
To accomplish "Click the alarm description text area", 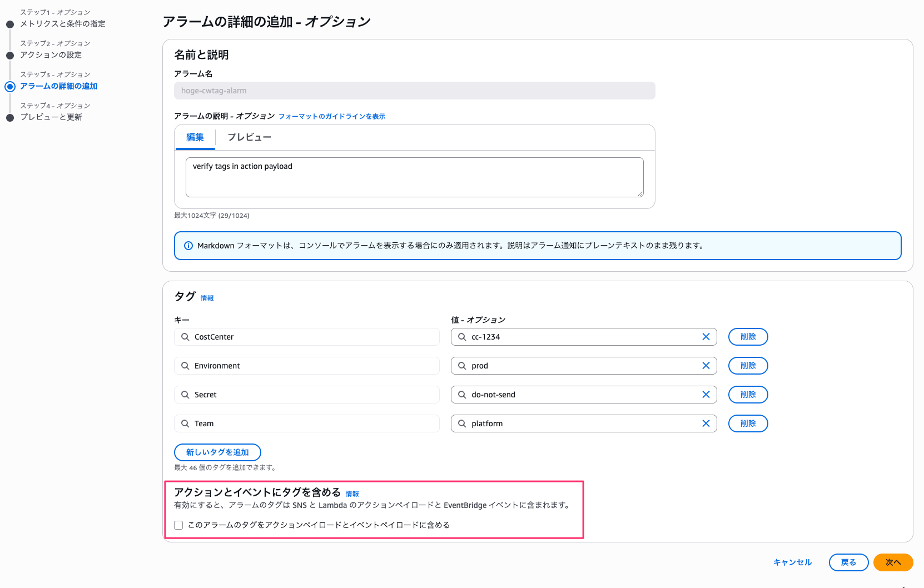I will 415,177.
